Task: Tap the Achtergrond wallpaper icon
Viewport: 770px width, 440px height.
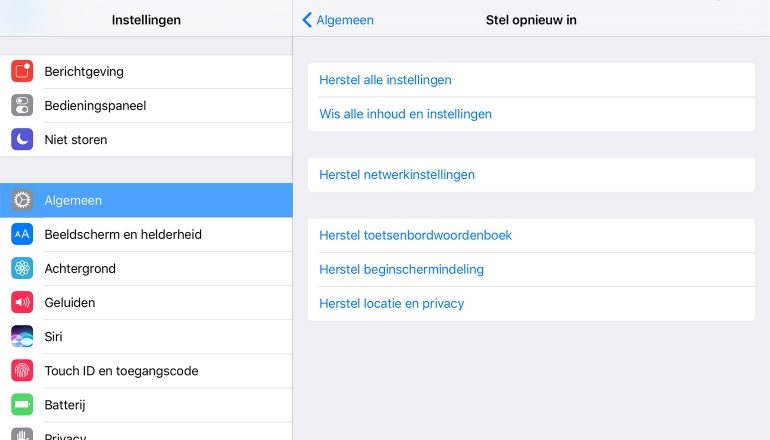Action: (22, 268)
